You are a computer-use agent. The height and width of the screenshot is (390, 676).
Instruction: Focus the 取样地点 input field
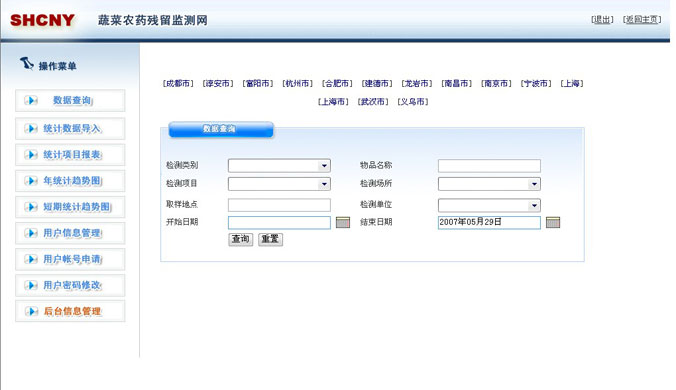(279, 205)
